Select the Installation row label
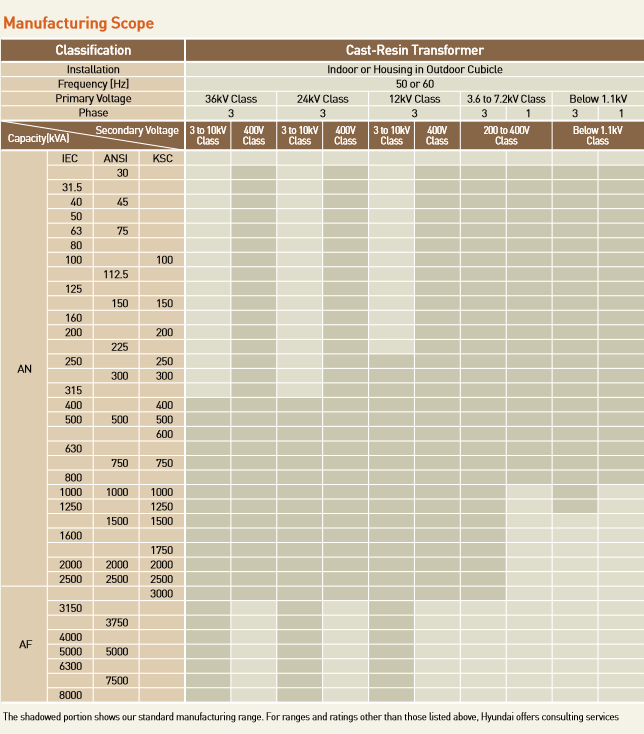 (93, 69)
